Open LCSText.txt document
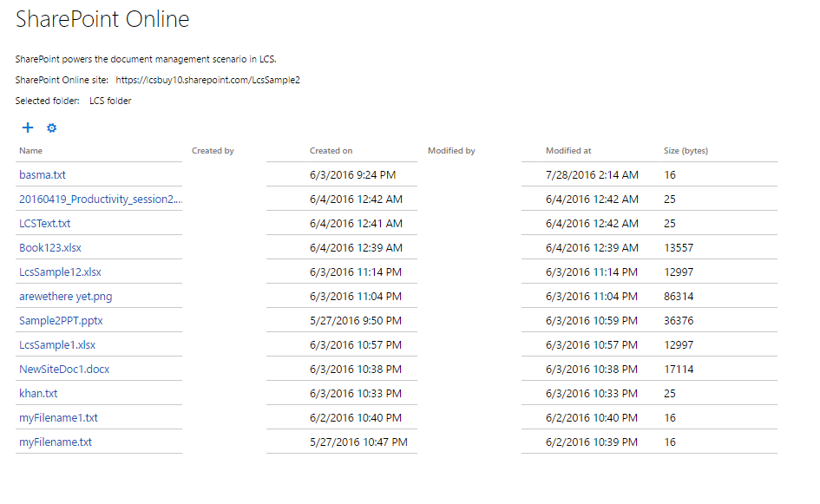 (x=45, y=224)
